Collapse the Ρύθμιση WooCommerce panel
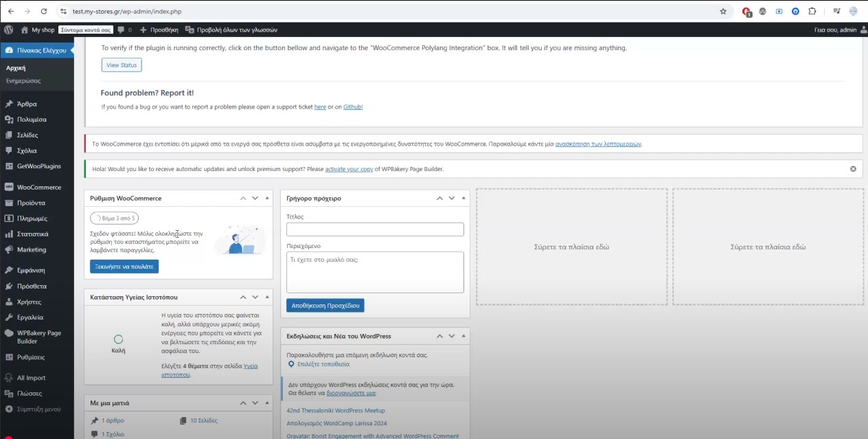The width and height of the screenshot is (868, 439). pos(267,198)
